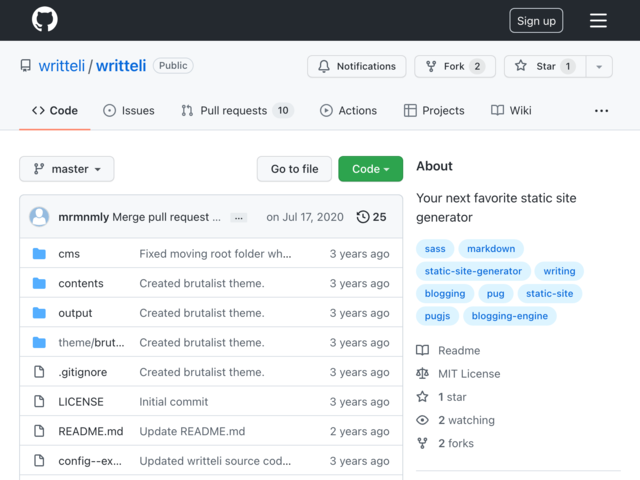This screenshot has width=640, height=480.
Task: Star this repository
Action: [545, 66]
